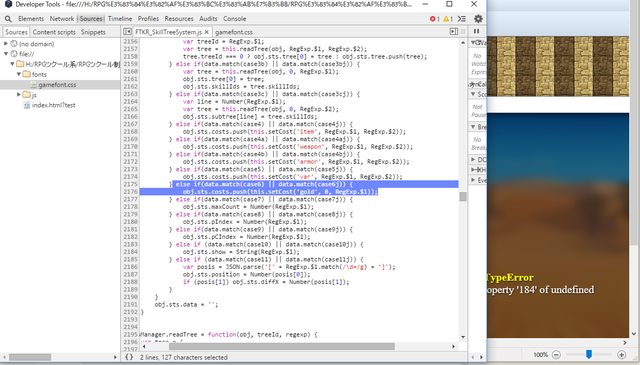Maximize the Developer Tools window
Screen dimensions: 640x365
pos(449,4)
